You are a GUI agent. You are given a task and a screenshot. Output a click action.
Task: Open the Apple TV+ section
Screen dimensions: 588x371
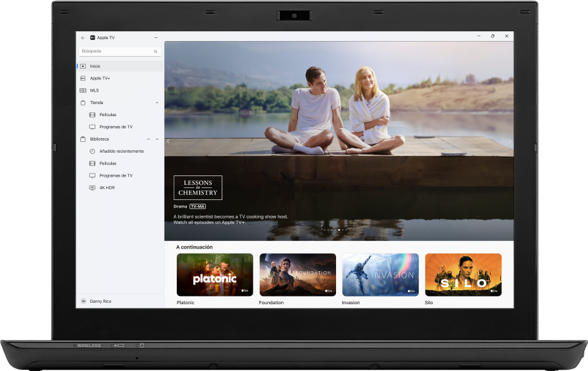[x=101, y=78]
